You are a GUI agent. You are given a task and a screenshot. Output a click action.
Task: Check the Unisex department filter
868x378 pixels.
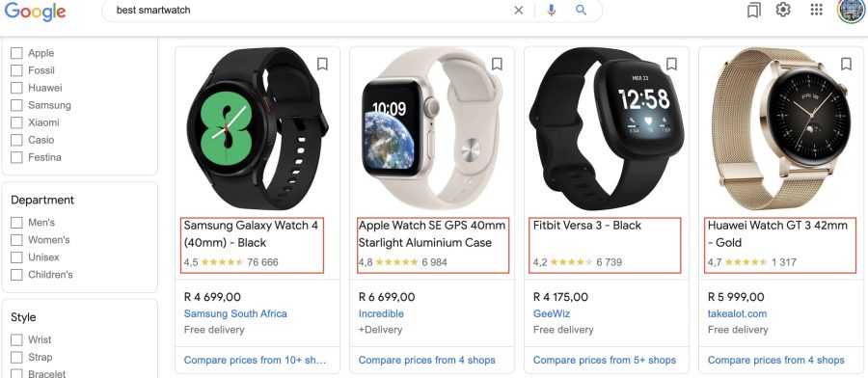pos(16,257)
